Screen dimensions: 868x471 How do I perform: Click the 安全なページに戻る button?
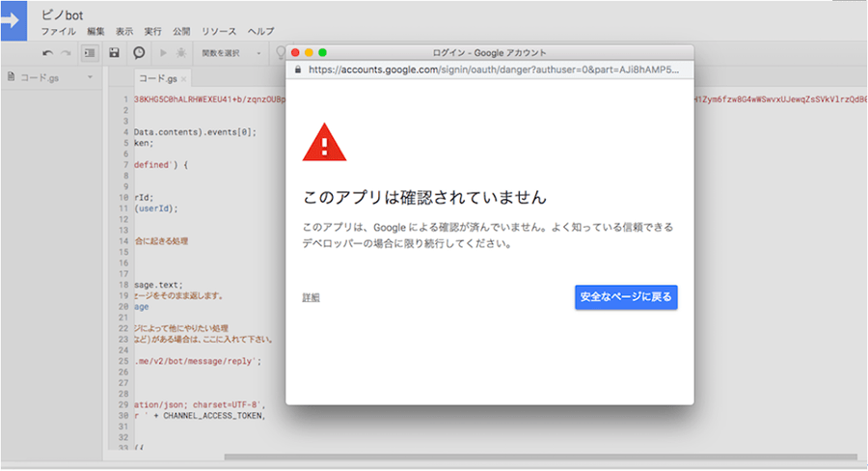pyautogui.click(x=626, y=297)
